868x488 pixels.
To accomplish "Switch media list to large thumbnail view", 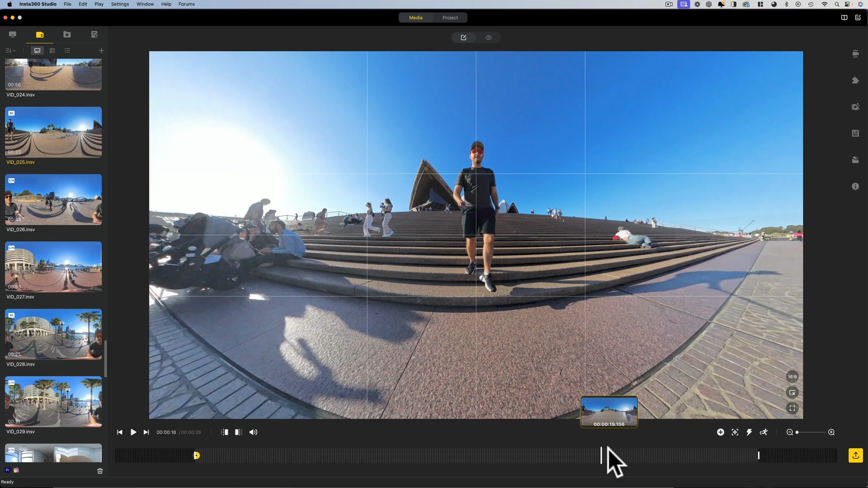I will coord(37,51).
